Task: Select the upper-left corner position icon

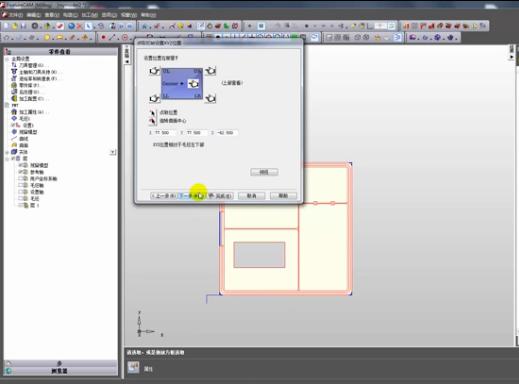Action: click(154, 71)
